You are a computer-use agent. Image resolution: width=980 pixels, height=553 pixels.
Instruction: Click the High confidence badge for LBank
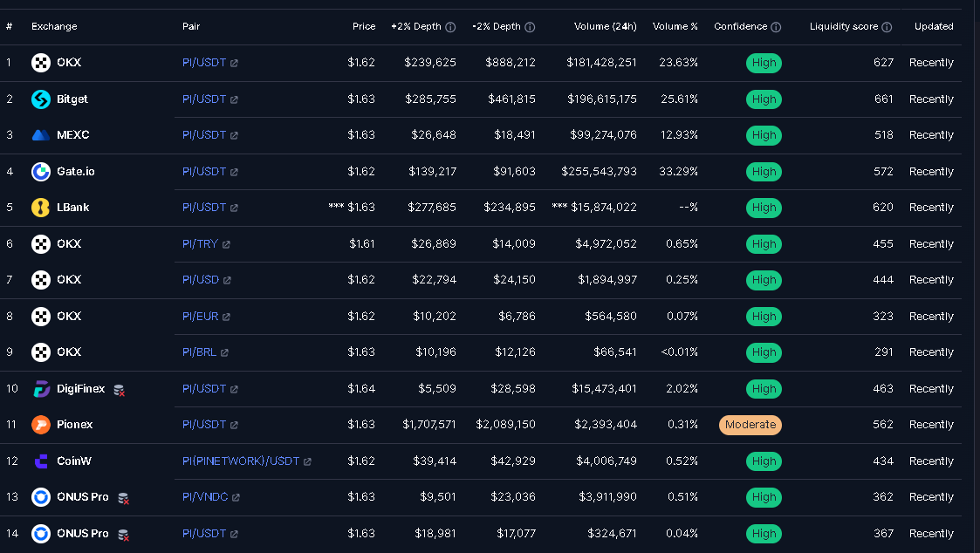[x=764, y=208]
